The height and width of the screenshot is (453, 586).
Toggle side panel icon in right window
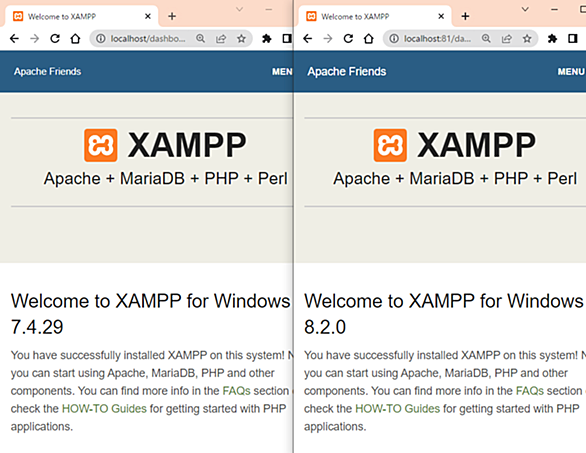573,38
